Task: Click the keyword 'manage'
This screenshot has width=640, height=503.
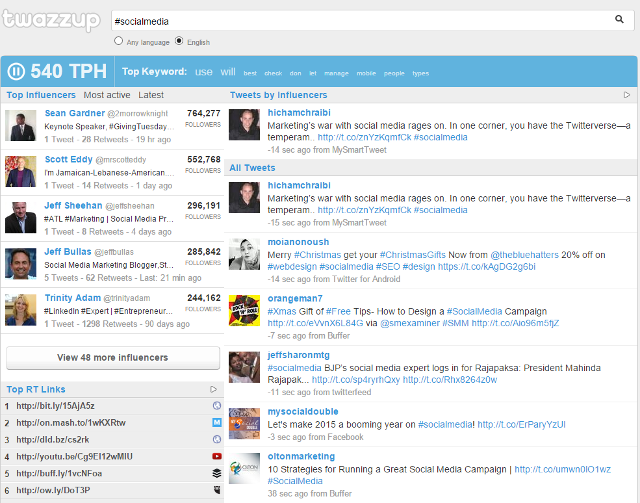Action: [x=336, y=73]
